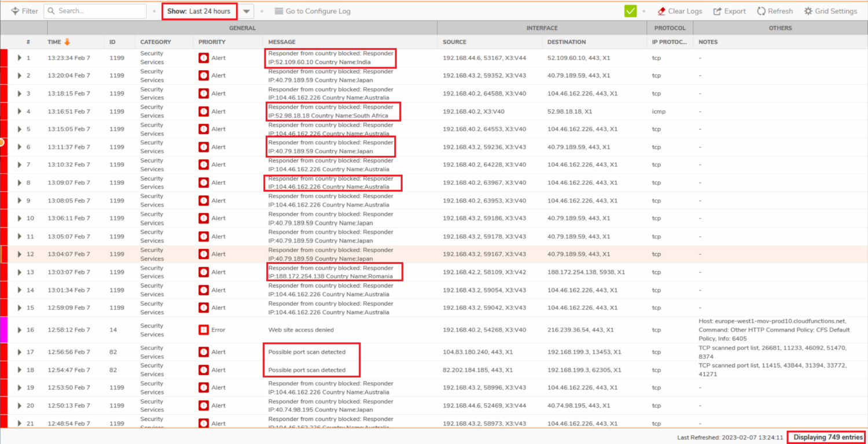Viewport: 868px width, 444px height.
Task: Click the Filter funnel icon
Action: point(15,11)
